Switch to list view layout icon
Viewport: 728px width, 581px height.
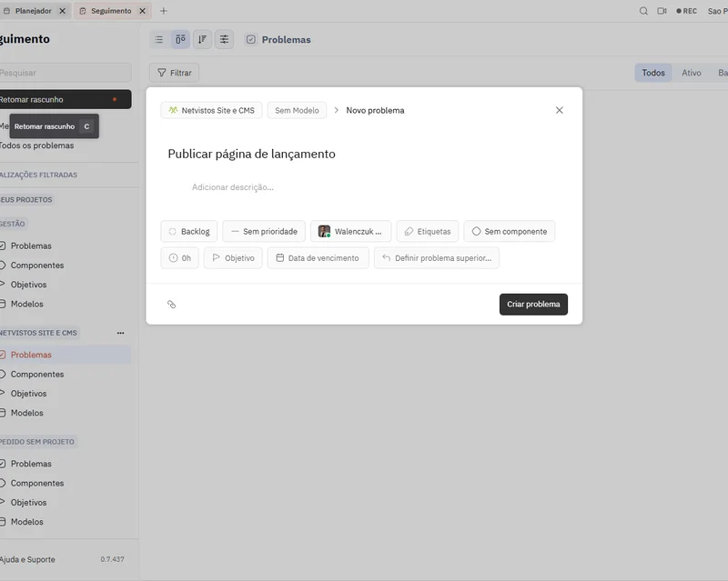coord(158,39)
